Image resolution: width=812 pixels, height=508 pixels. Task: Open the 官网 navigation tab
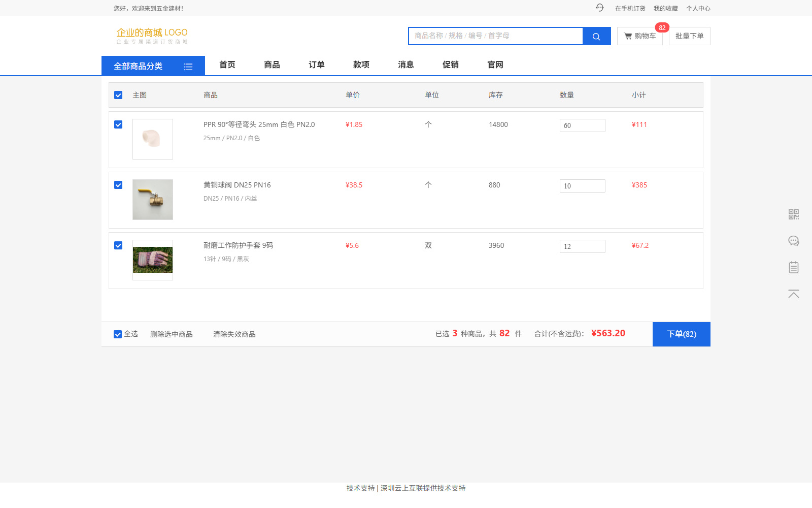coord(495,65)
